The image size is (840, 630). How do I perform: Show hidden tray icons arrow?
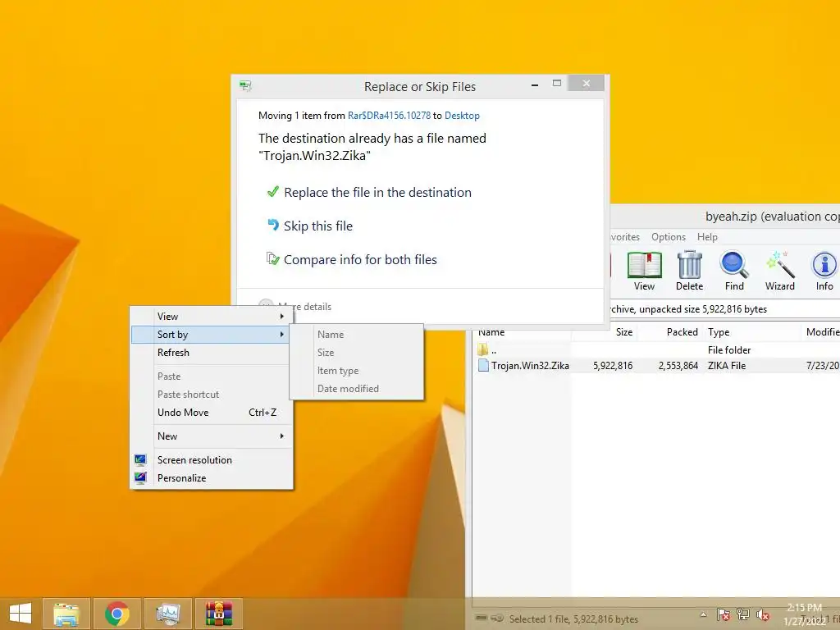[x=703, y=614]
